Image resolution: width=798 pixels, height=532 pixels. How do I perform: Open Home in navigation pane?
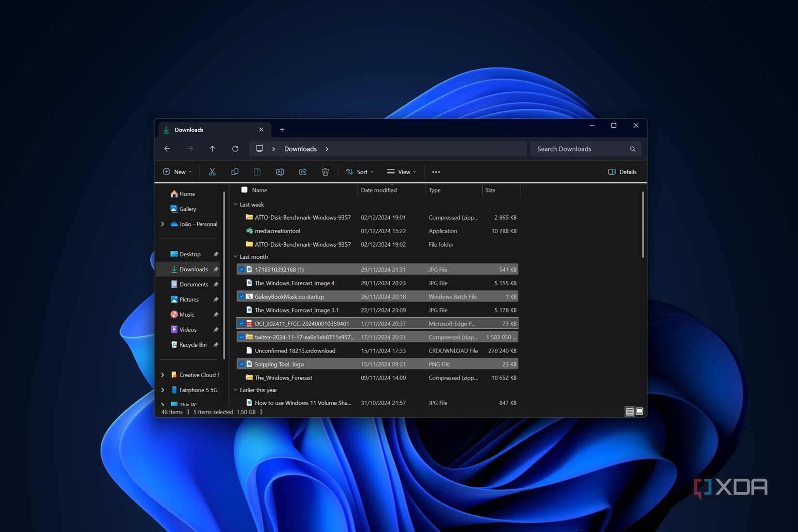click(183, 194)
